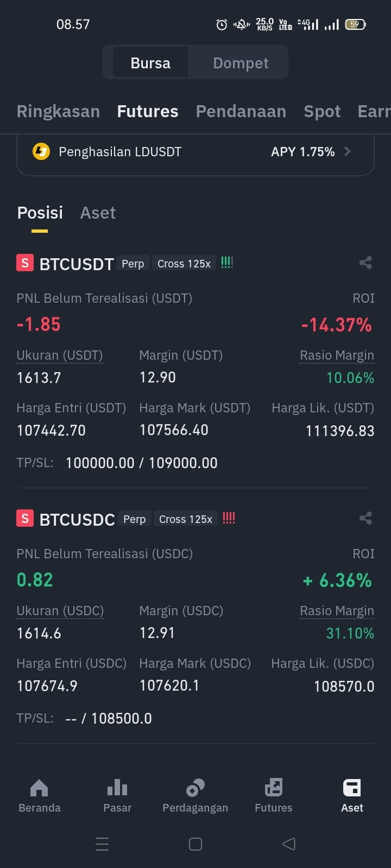
Task: Edit TP/SL 100000.00 / 109000.00 values
Action: 141,463
